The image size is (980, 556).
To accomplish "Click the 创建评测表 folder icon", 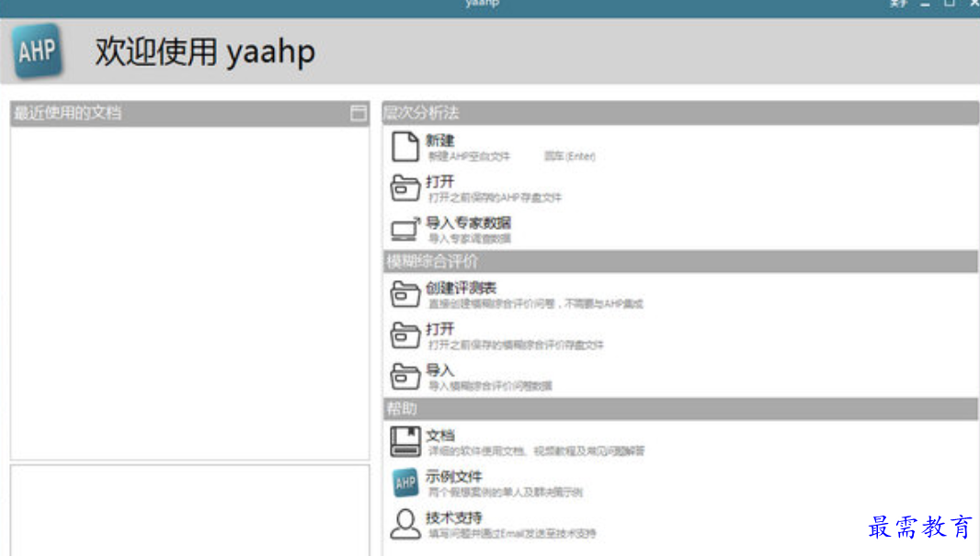I will point(405,293).
